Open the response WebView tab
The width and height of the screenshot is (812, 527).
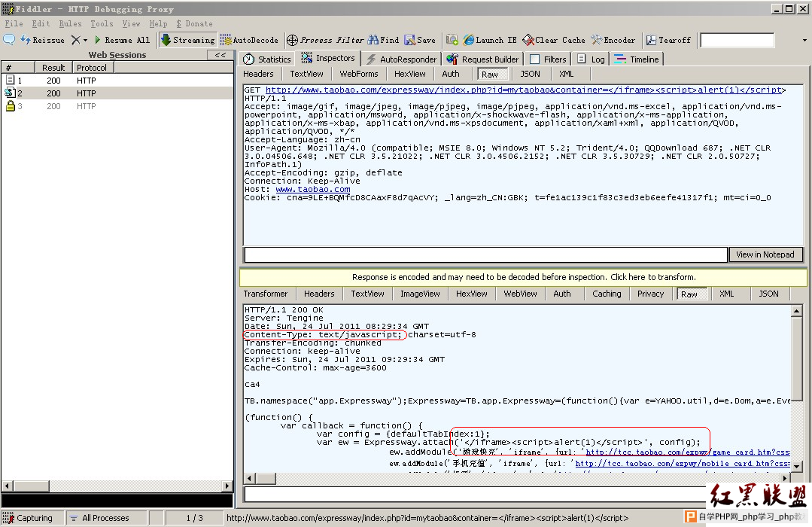(521, 294)
